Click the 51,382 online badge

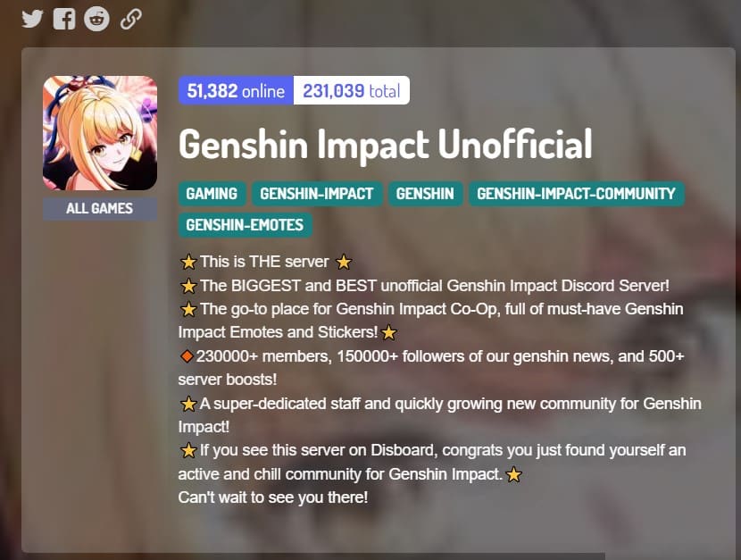coord(236,90)
